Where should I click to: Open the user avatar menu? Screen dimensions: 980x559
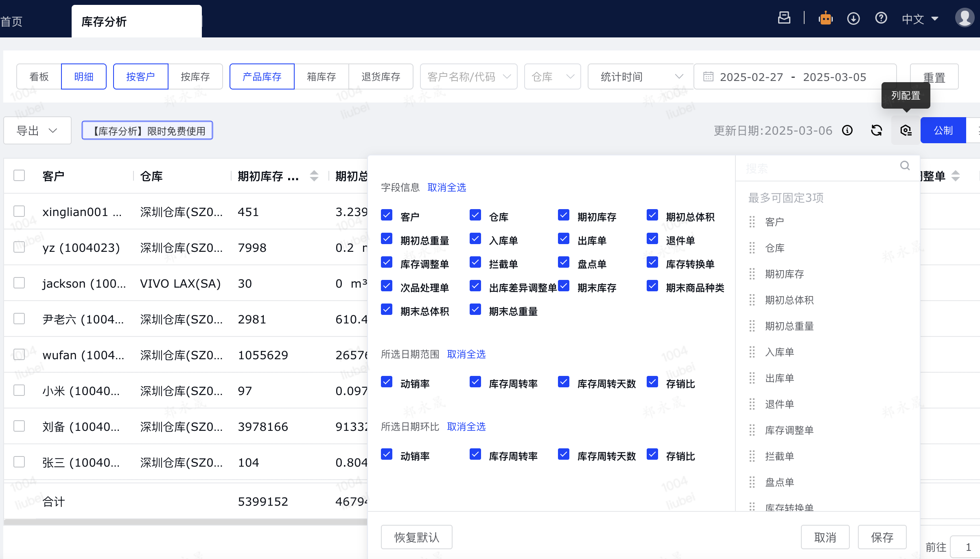coord(965,18)
